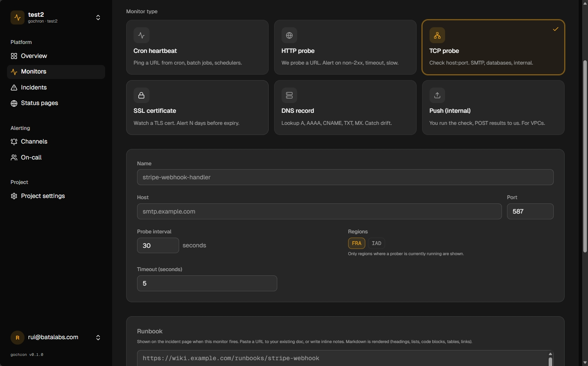This screenshot has width=588, height=366.
Task: Click the Host input field
Action: (x=319, y=212)
